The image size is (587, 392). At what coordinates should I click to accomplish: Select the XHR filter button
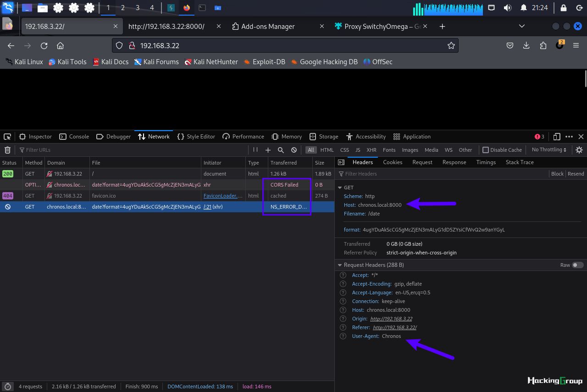tap(371, 150)
